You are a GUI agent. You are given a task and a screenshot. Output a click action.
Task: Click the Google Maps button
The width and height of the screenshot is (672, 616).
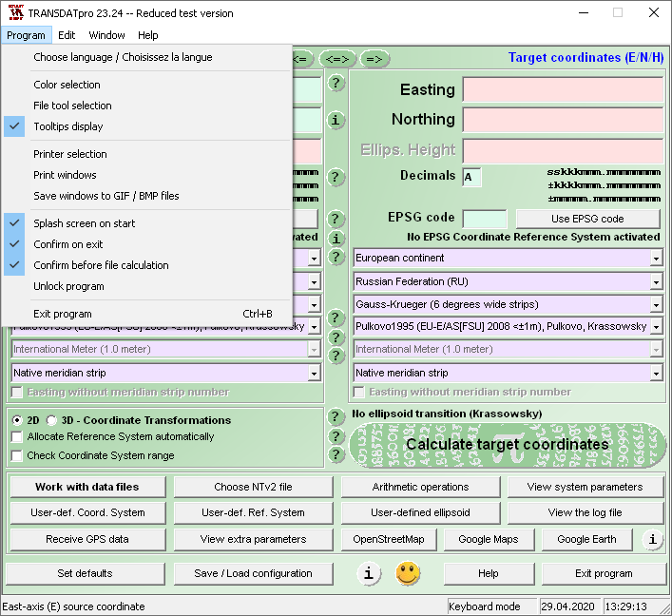489,539
